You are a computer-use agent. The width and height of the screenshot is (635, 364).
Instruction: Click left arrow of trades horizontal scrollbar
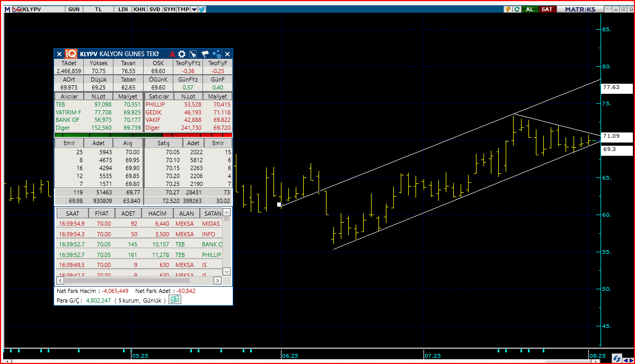(60, 280)
